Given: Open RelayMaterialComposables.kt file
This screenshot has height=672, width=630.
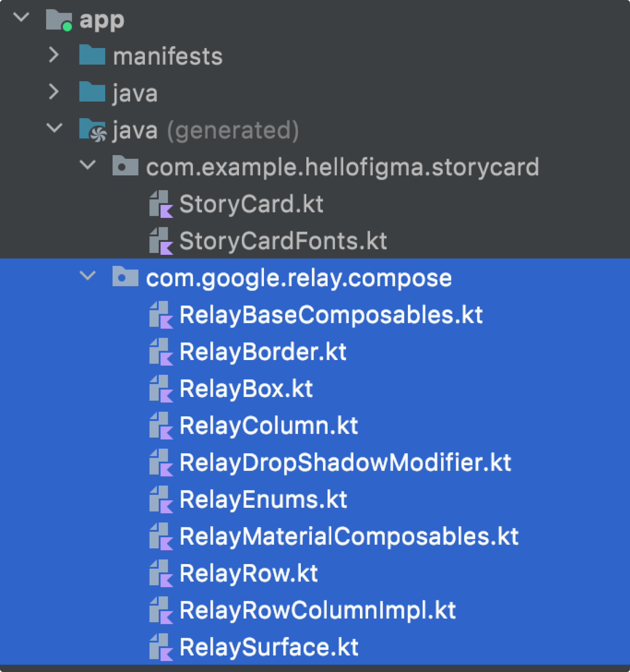Looking at the screenshot, I should [x=349, y=537].
